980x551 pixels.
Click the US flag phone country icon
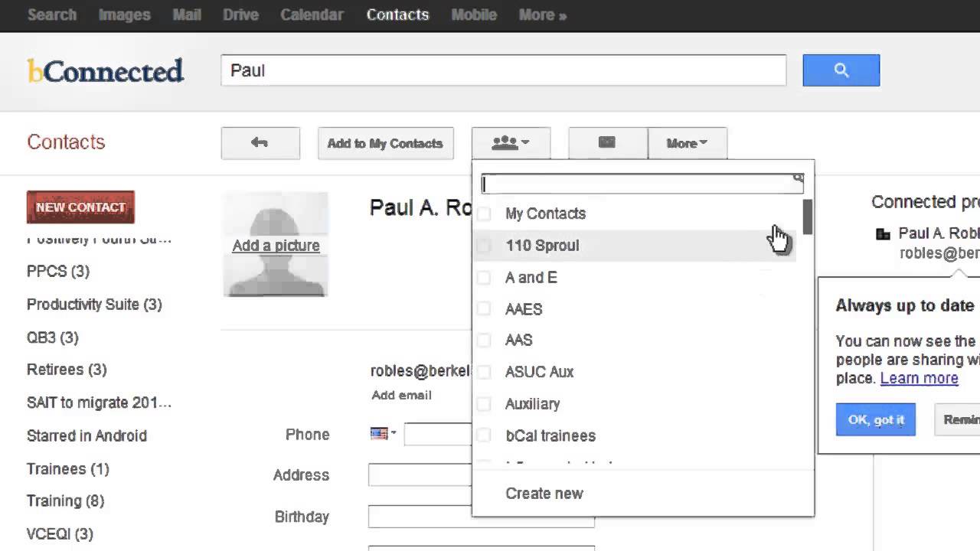[x=379, y=434]
